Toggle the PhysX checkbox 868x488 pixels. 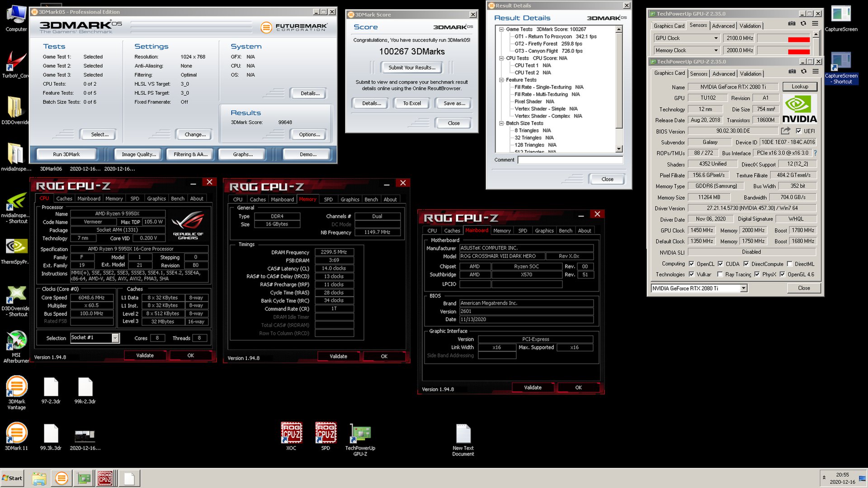757,274
